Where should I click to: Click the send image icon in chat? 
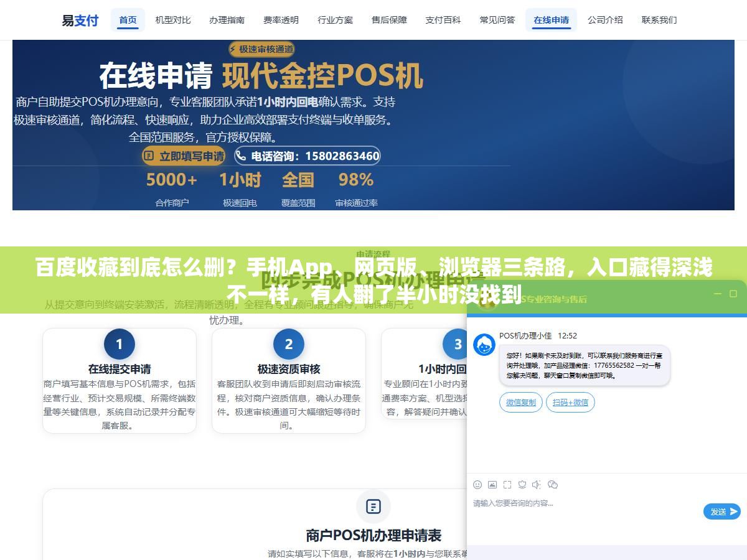[492, 484]
